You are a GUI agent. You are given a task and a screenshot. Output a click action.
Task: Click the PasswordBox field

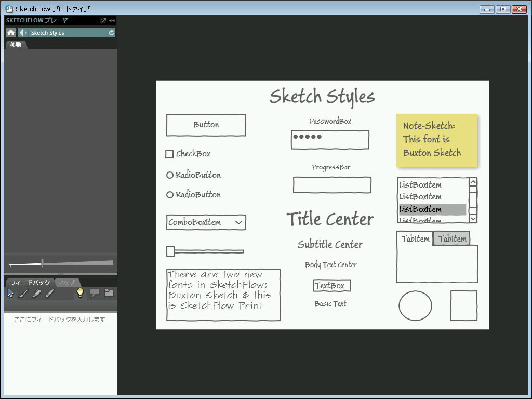pos(330,140)
